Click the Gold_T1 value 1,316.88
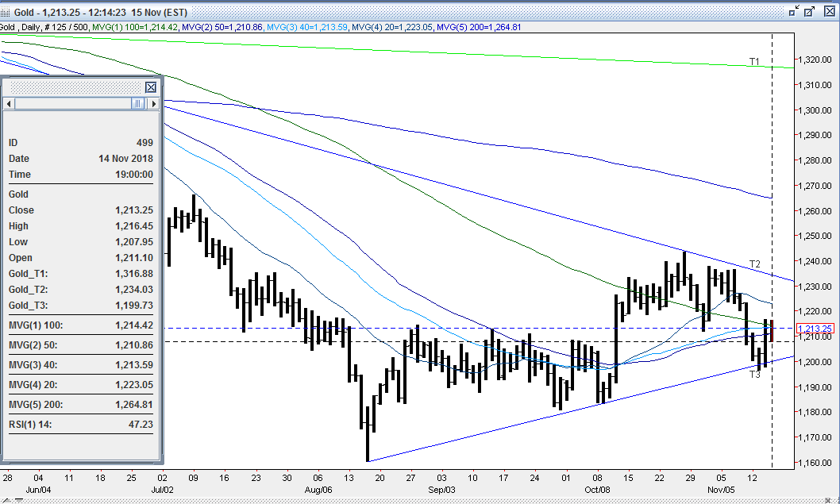 pos(134,274)
